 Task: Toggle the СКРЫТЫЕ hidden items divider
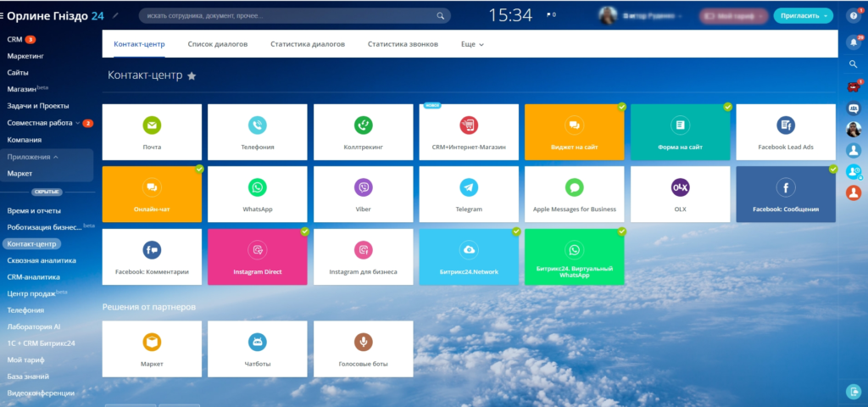point(47,192)
